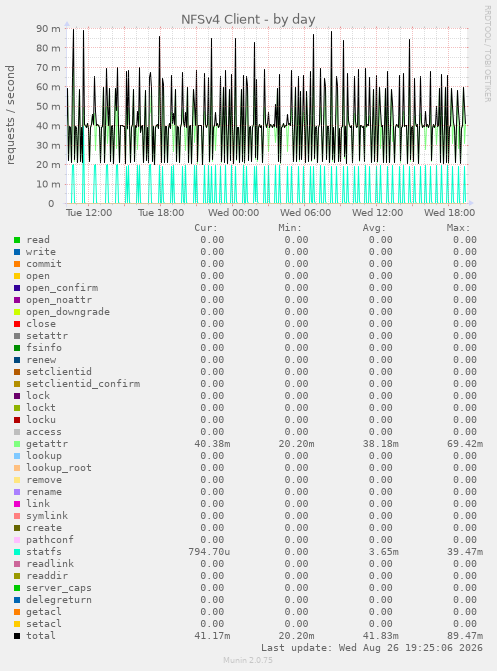Click total average value 41.83m
The height and width of the screenshot is (671, 497).
(381, 636)
